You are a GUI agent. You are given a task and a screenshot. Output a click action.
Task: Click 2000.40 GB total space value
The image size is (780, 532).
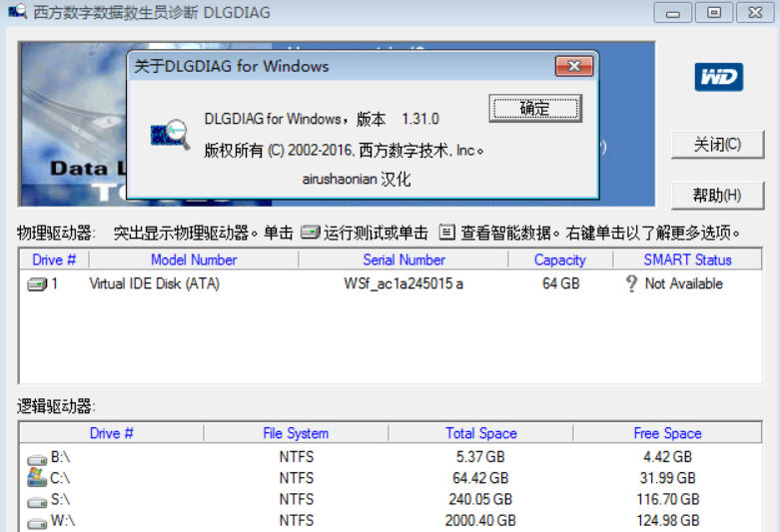480,521
